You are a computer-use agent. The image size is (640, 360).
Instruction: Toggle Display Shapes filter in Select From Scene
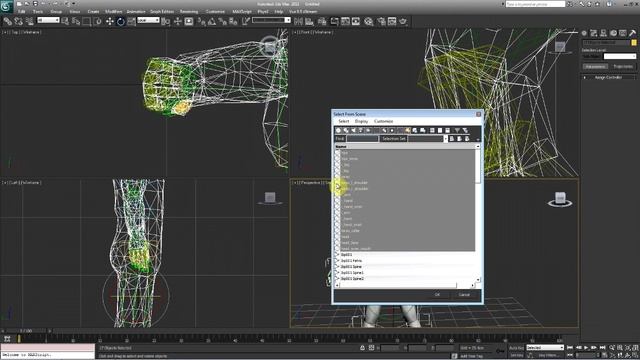click(x=346, y=131)
